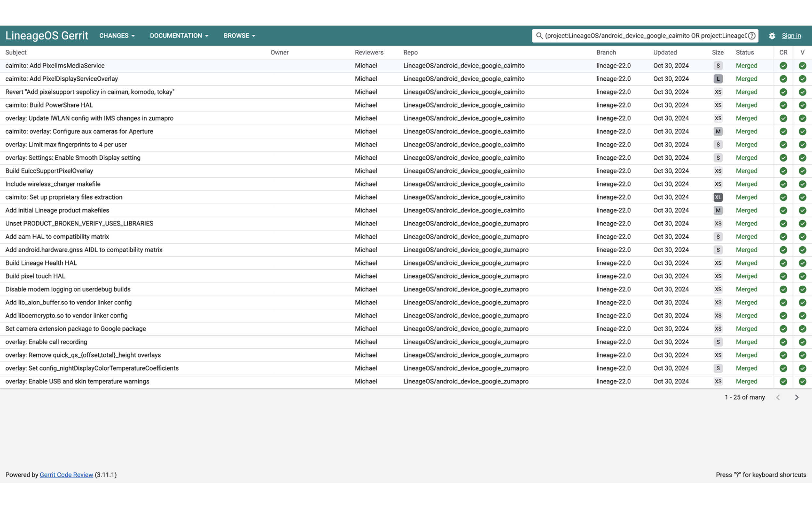
Task: Click the Sign in link
Action: pyautogui.click(x=791, y=36)
